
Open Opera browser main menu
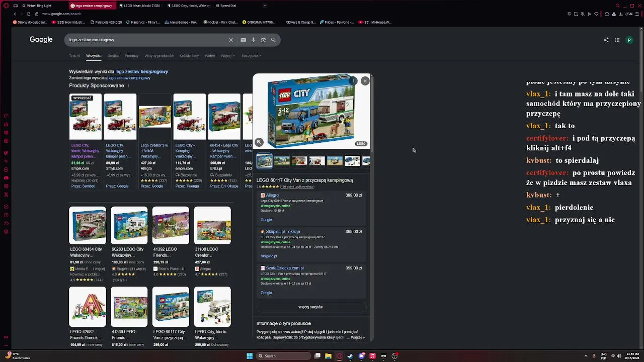click(7, 6)
